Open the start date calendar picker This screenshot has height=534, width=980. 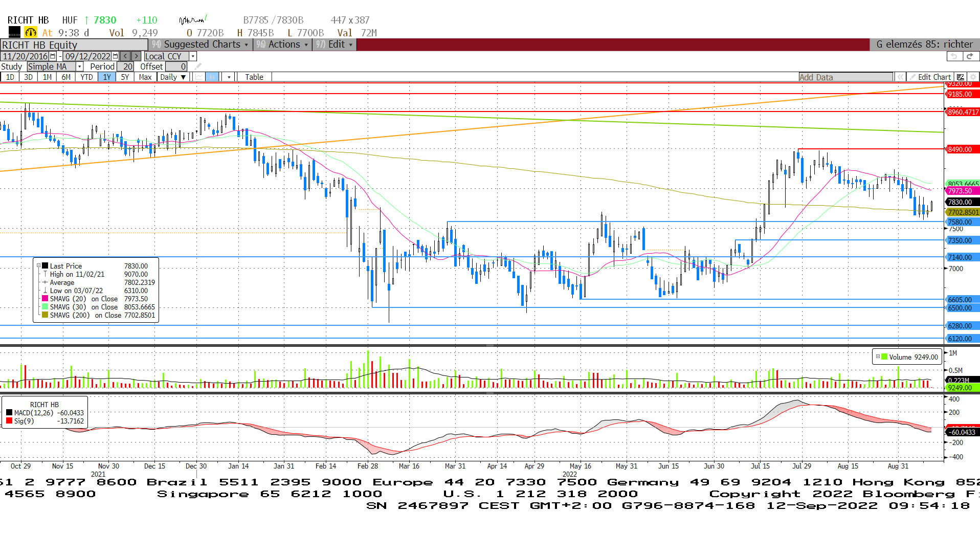tap(53, 56)
